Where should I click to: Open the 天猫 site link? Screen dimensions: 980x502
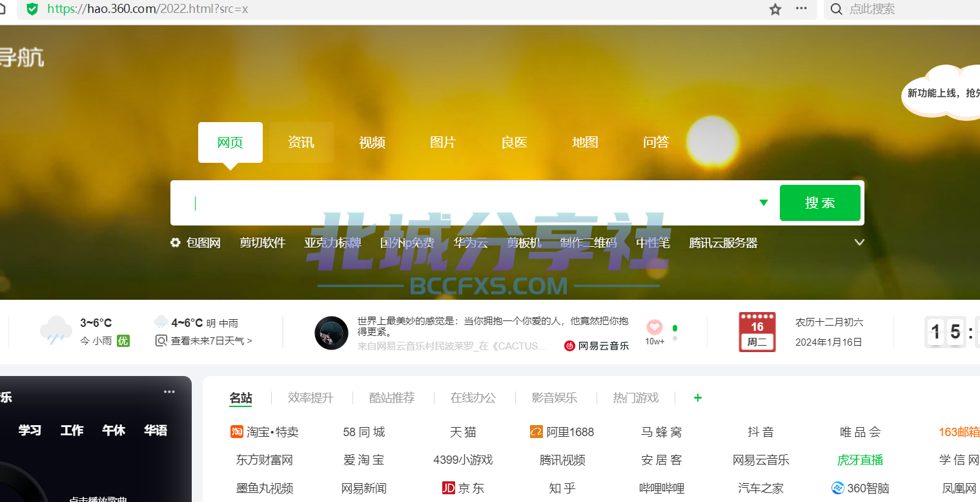[x=463, y=432]
